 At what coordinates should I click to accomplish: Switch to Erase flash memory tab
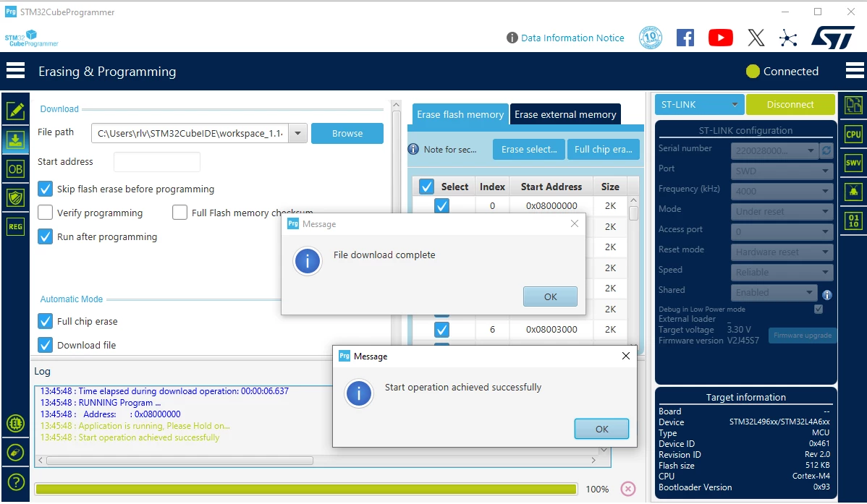tap(460, 114)
